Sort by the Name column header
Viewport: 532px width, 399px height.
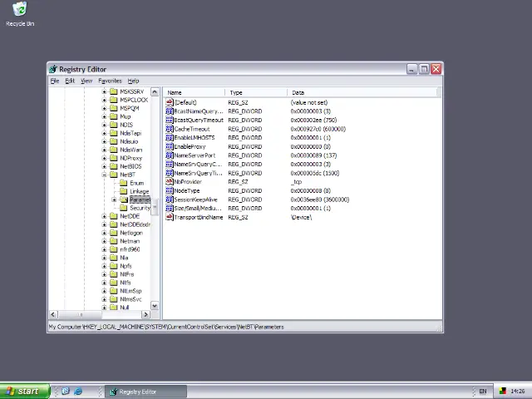coord(194,92)
